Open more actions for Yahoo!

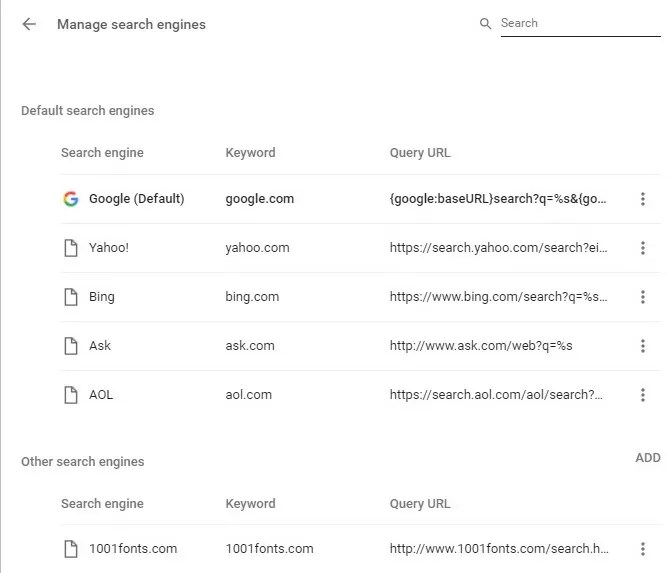tap(643, 248)
